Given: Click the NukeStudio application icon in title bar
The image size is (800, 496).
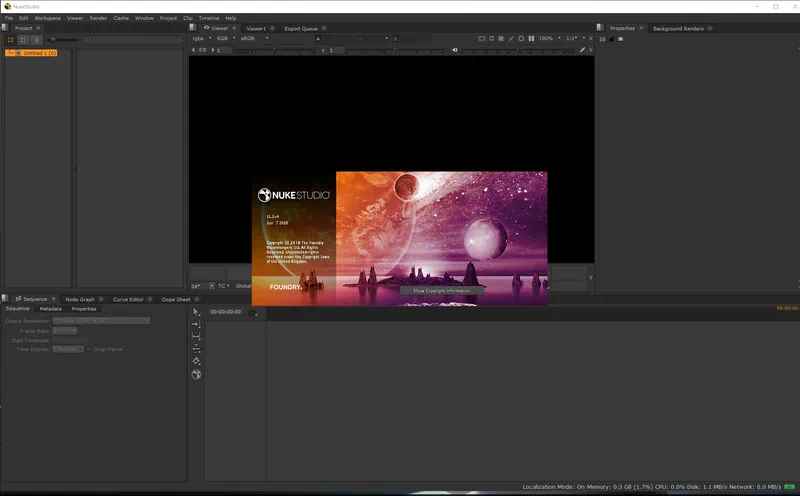Looking at the screenshot, I should pos(7,6).
